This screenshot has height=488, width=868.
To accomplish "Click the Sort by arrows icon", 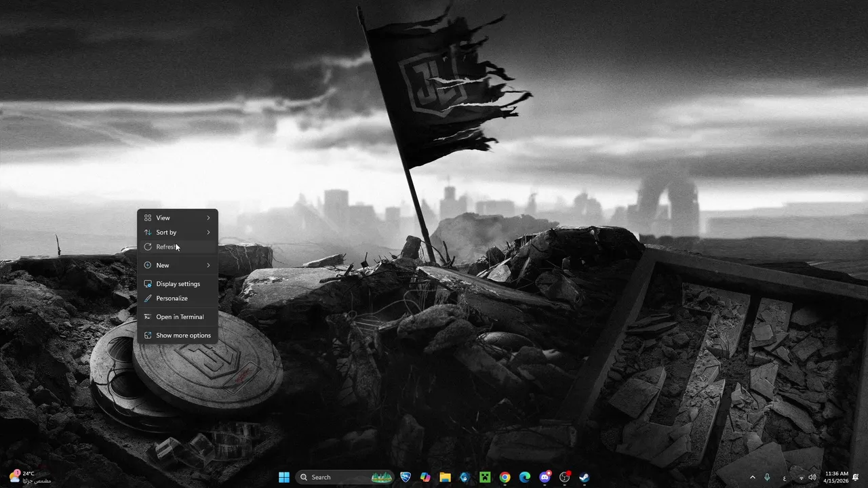I will 148,232.
